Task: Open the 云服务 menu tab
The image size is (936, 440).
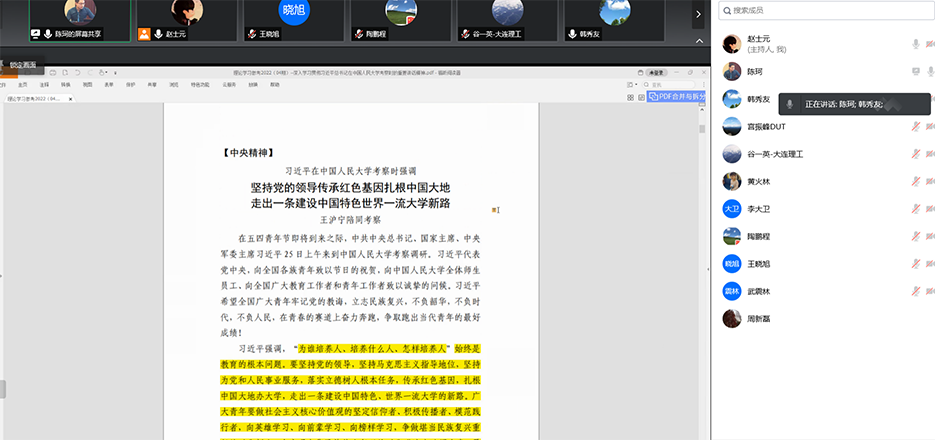Action: 229,85
